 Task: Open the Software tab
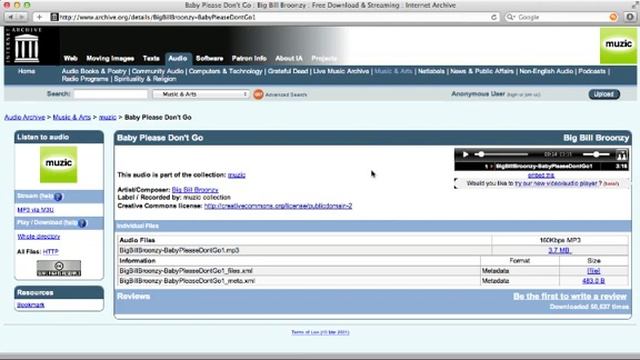pos(209,58)
